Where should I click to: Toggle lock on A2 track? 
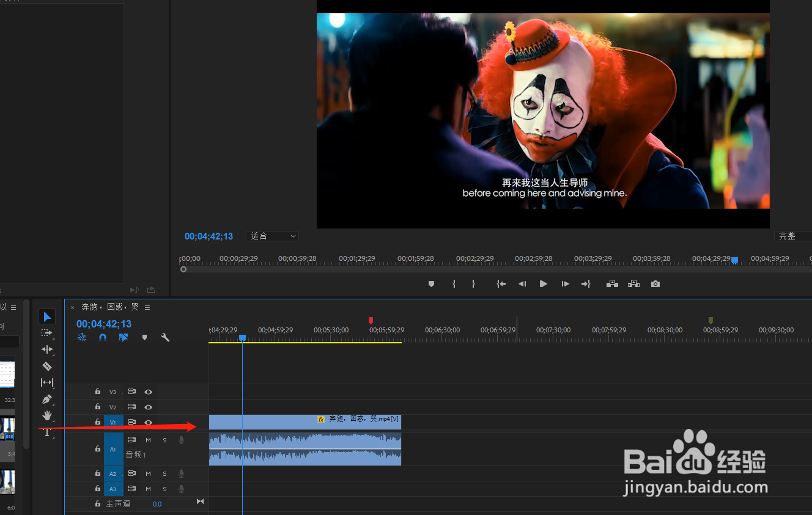(97, 473)
